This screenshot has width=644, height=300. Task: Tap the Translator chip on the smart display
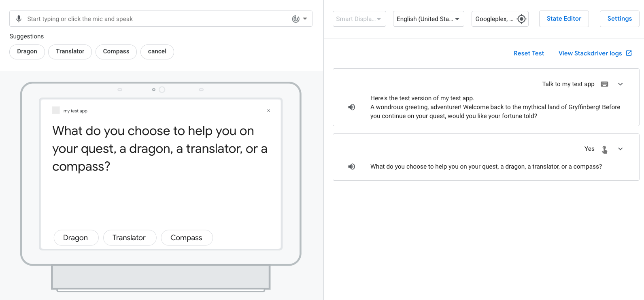(x=129, y=238)
